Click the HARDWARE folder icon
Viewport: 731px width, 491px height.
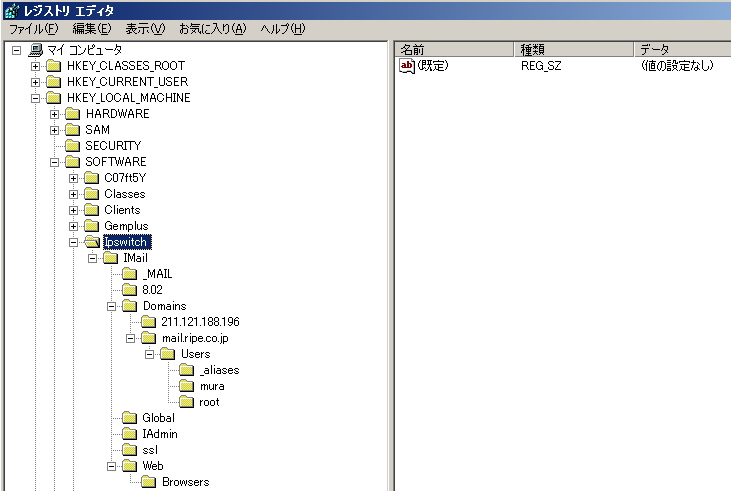coord(73,114)
